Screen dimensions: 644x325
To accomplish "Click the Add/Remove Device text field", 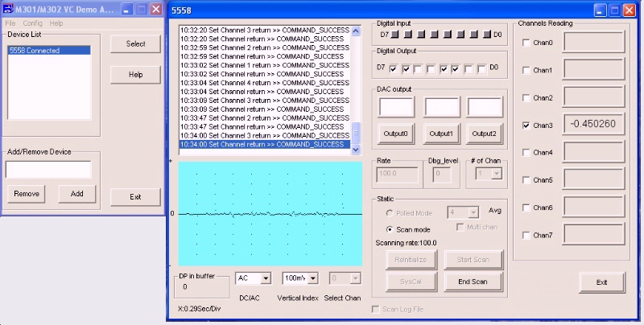I will (x=48, y=169).
